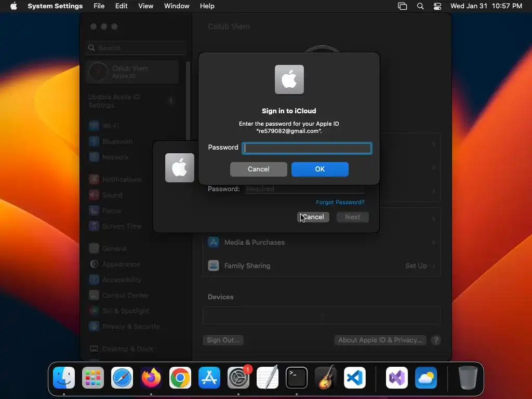This screenshot has height=399, width=532.
Task: Select Network in the sidebar
Action: pyautogui.click(x=132, y=157)
